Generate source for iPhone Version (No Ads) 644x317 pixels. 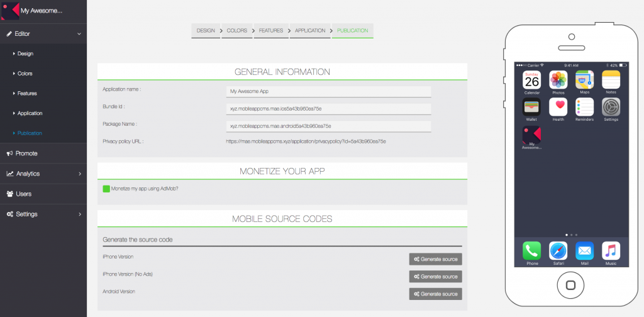(435, 276)
